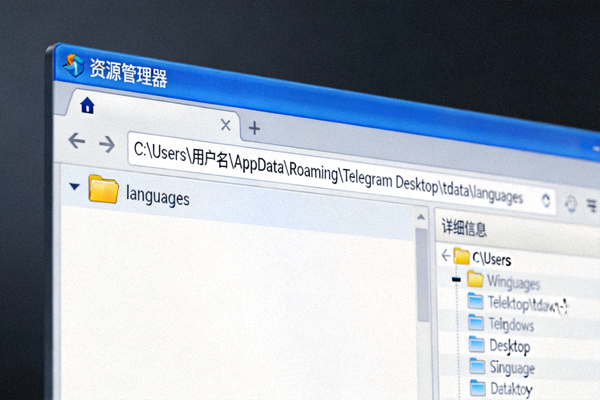Click the Dataktoy blue folder icon
The width and height of the screenshot is (600, 400).
[x=478, y=388]
